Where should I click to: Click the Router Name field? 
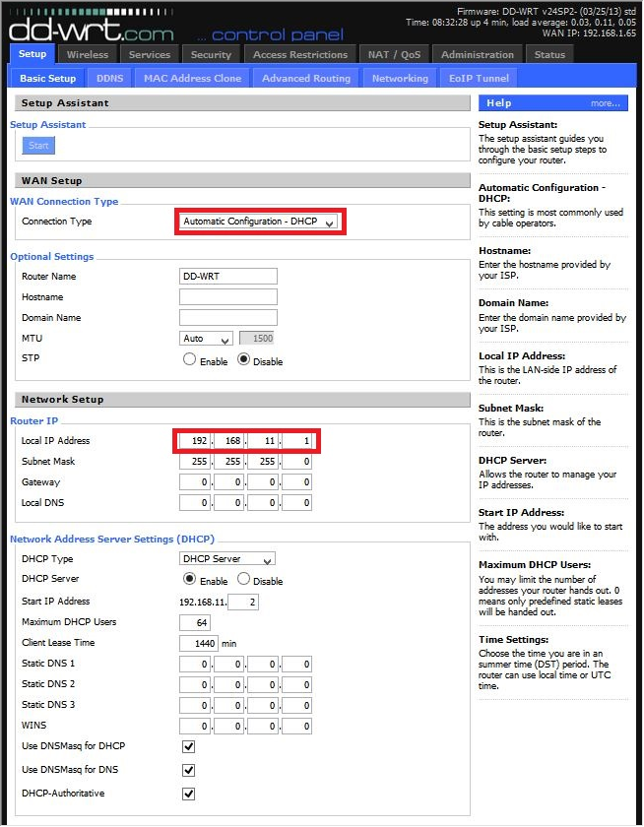[227, 276]
